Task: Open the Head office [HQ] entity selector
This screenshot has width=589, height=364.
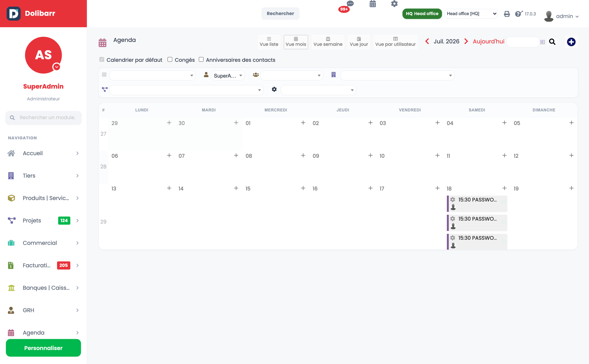Action: [x=471, y=14]
